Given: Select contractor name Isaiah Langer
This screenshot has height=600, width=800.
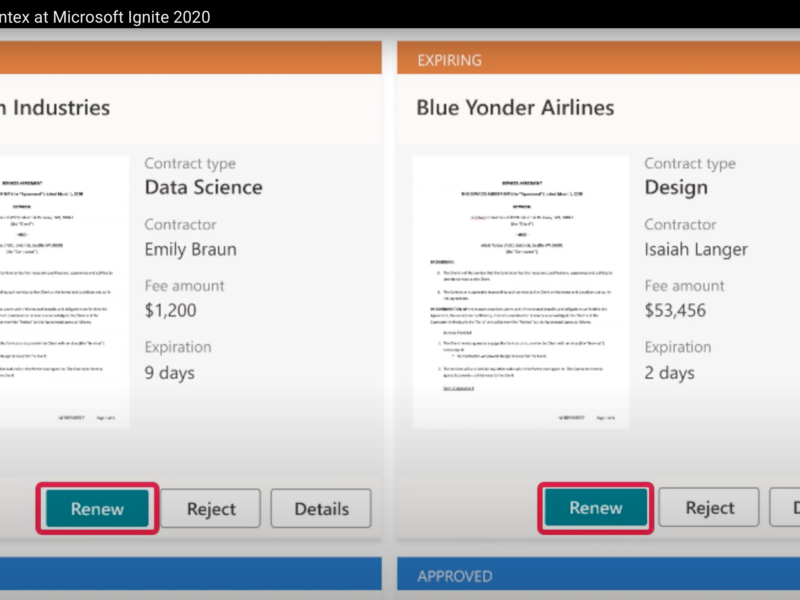Looking at the screenshot, I should click(696, 249).
